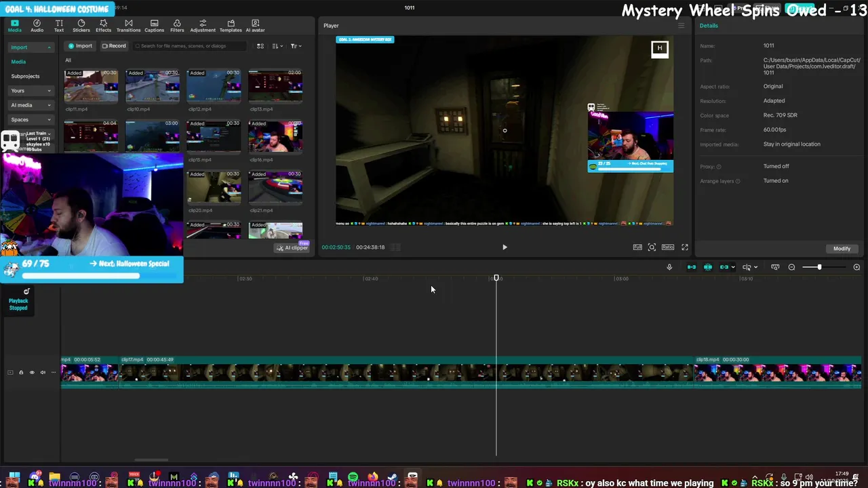The width and height of the screenshot is (868, 488).
Task: Toggle clip linkage on timeline
Action: coord(724,267)
